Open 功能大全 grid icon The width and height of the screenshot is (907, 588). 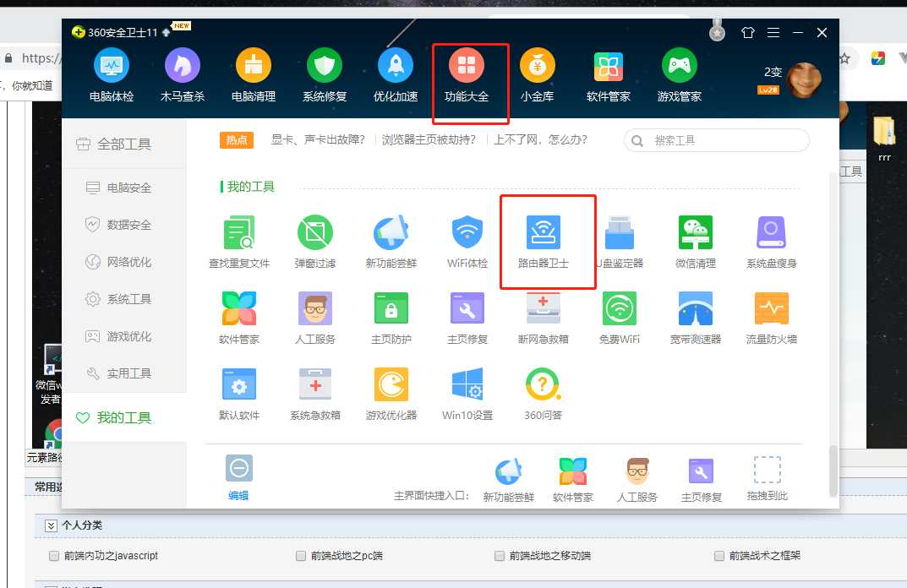[x=467, y=76]
